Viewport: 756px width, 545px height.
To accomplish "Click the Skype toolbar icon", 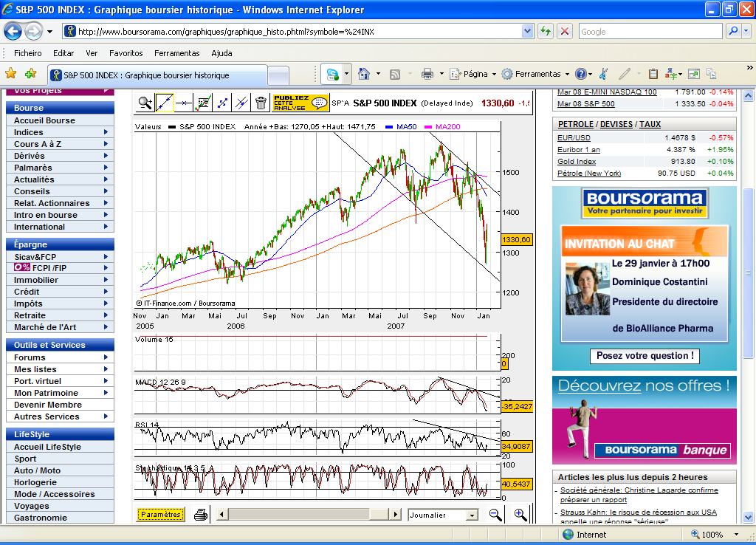I will [332, 74].
